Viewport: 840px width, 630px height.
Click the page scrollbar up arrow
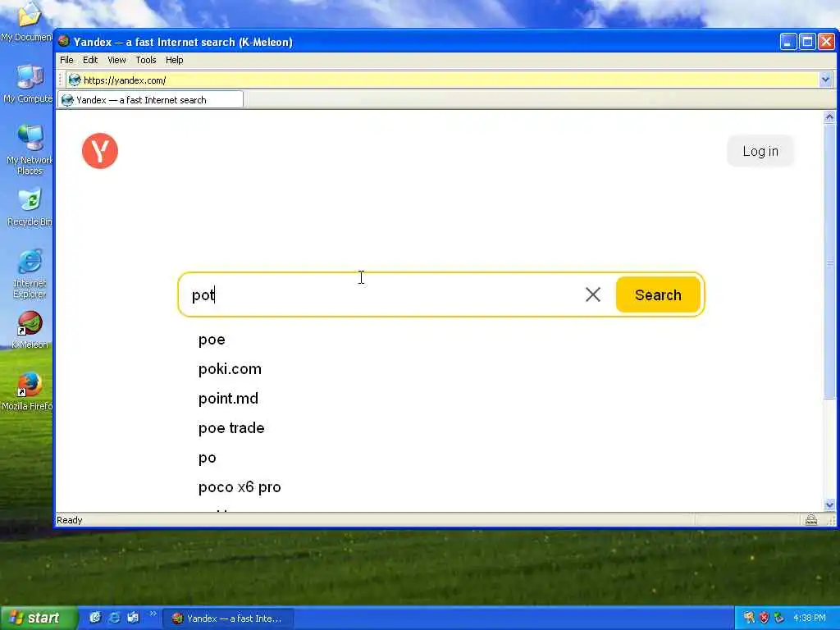[829, 116]
